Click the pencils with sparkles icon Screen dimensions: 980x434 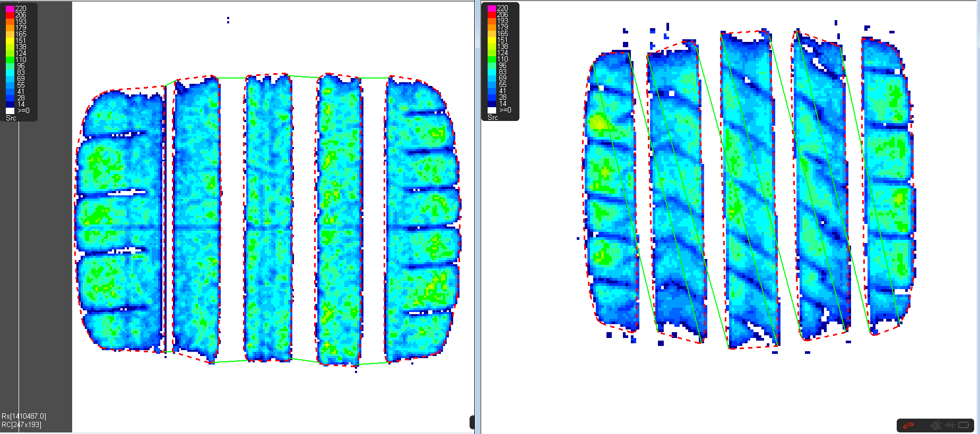pyautogui.click(x=935, y=425)
